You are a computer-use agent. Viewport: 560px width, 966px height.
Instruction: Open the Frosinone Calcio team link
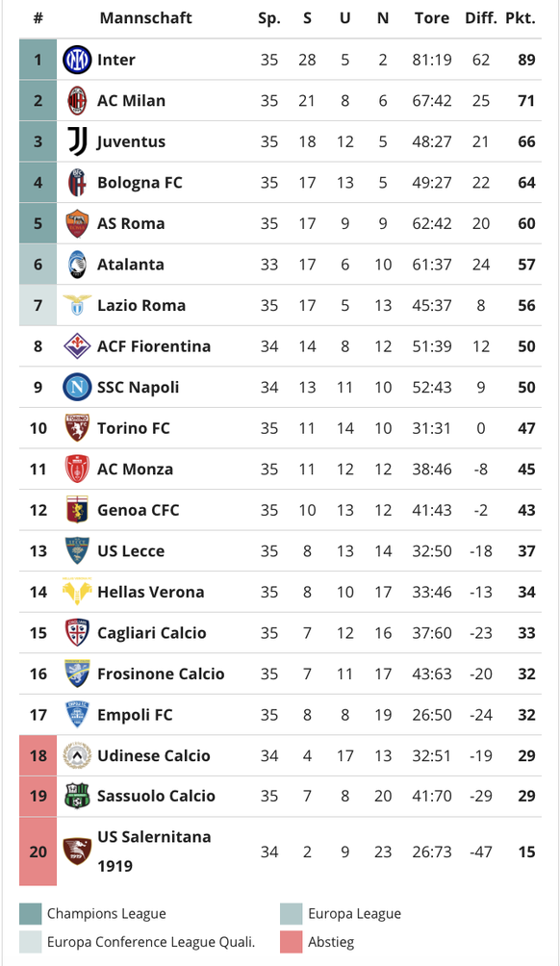coord(161,674)
